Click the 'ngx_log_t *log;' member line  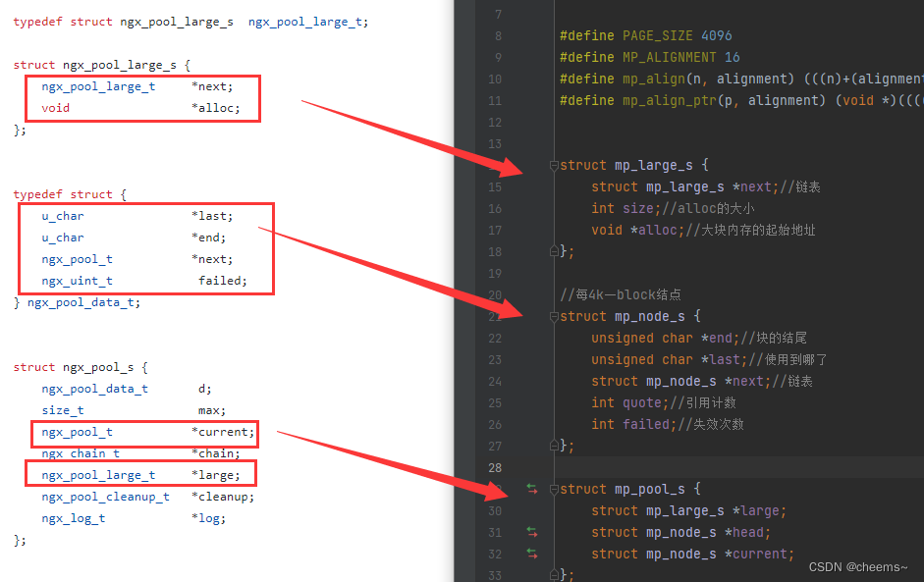point(134,519)
